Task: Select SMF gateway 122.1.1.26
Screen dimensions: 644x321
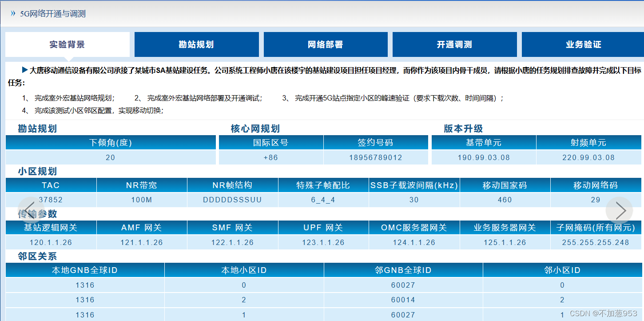Action: click(233, 243)
